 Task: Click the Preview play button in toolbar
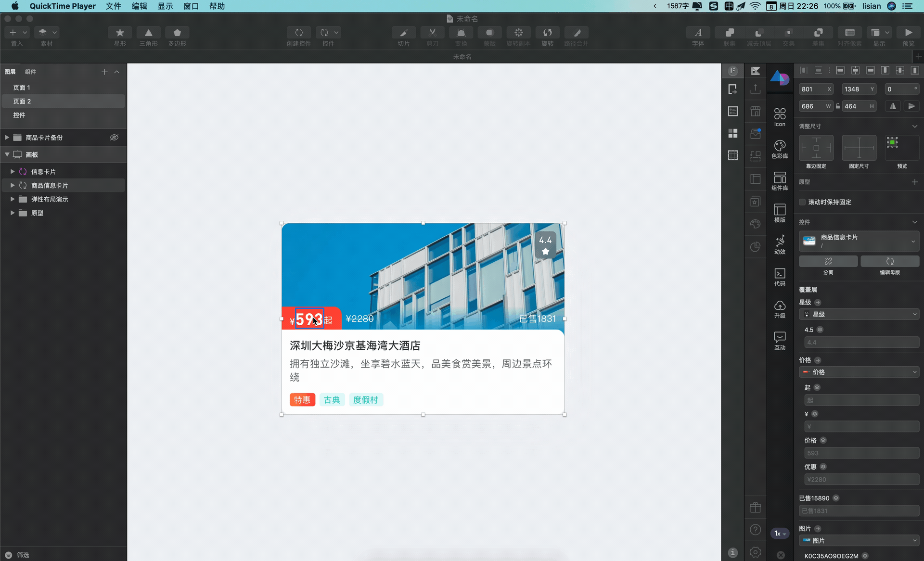coord(908,33)
